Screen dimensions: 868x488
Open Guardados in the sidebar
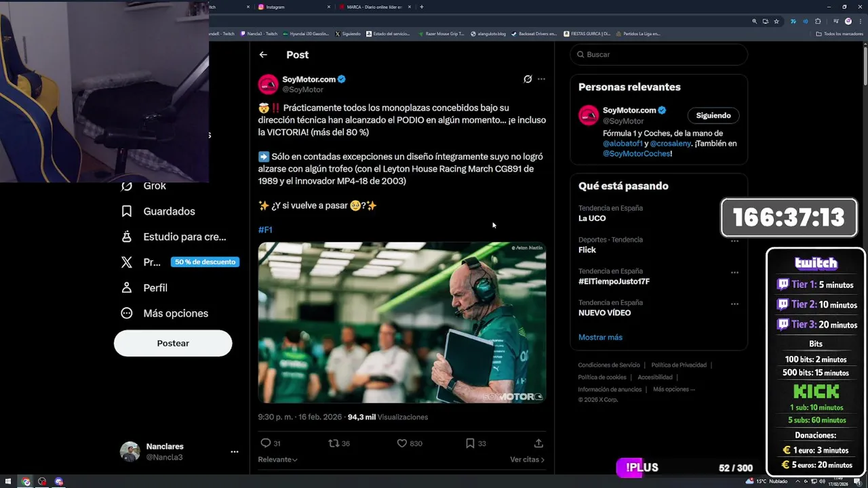(x=158, y=211)
